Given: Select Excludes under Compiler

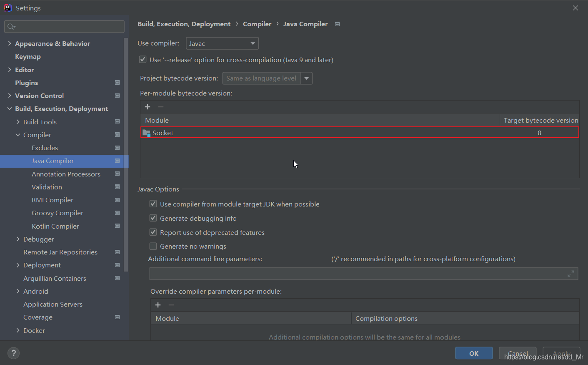Looking at the screenshot, I should tap(45, 148).
